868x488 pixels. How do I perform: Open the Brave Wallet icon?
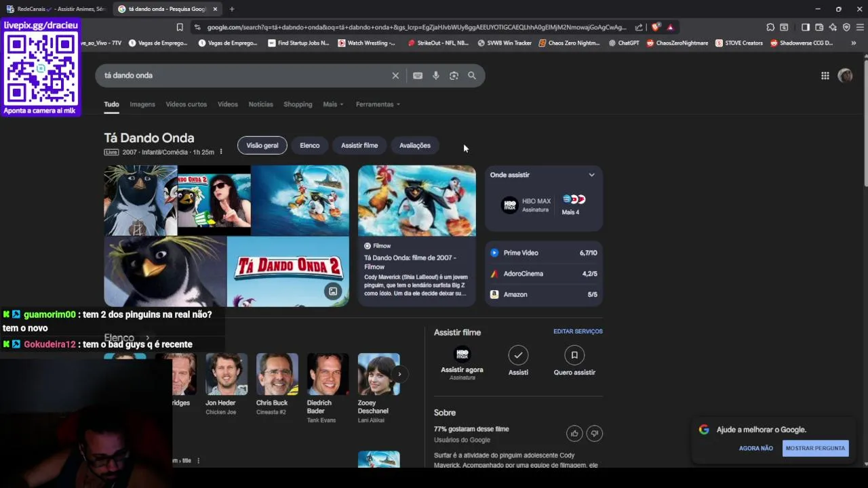click(819, 27)
